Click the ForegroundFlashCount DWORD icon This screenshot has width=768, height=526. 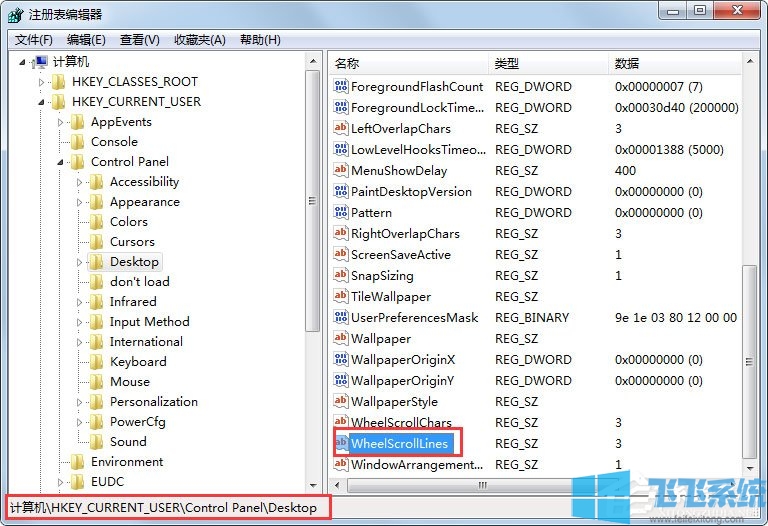pos(341,86)
